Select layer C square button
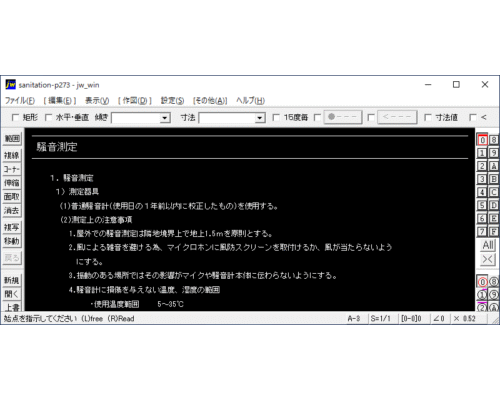 pyautogui.click(x=494, y=192)
